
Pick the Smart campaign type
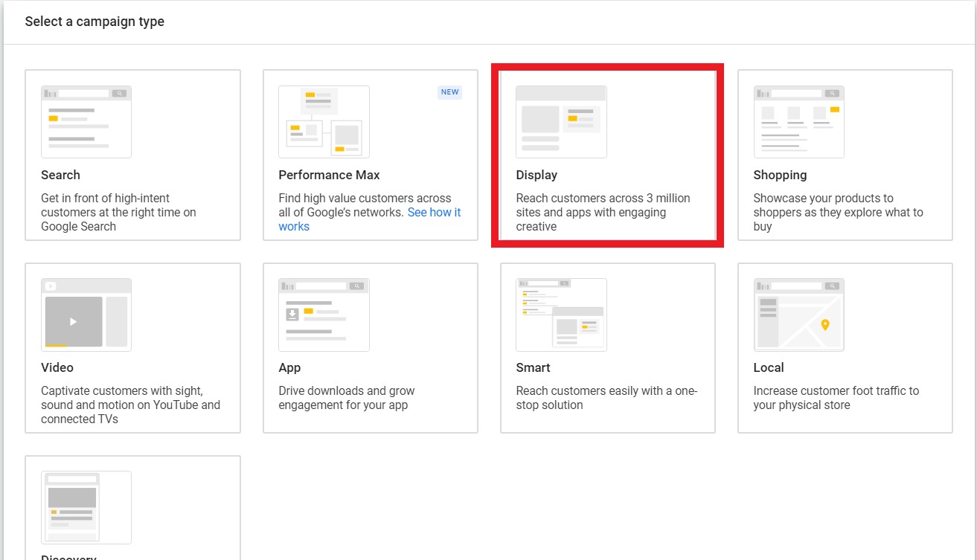(607, 347)
